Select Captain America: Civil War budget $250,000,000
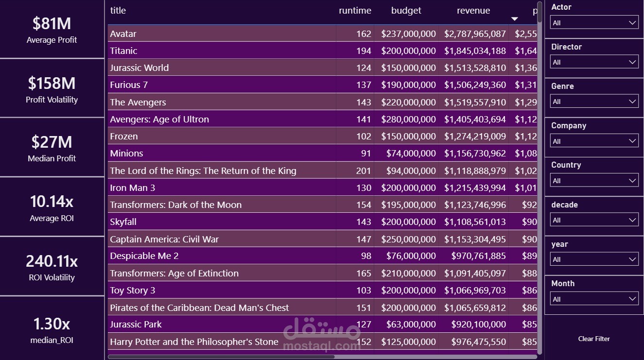Screen dimensions: 644x360 pyautogui.click(x=409, y=239)
